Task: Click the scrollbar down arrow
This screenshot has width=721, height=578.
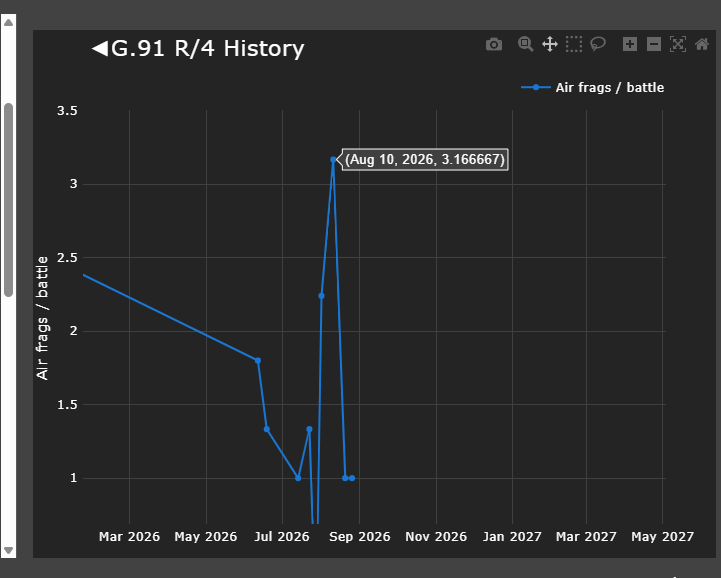Action: (8, 550)
